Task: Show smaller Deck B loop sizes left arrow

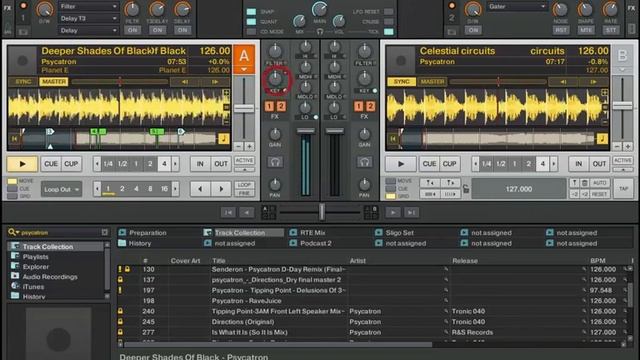Action: point(475,164)
